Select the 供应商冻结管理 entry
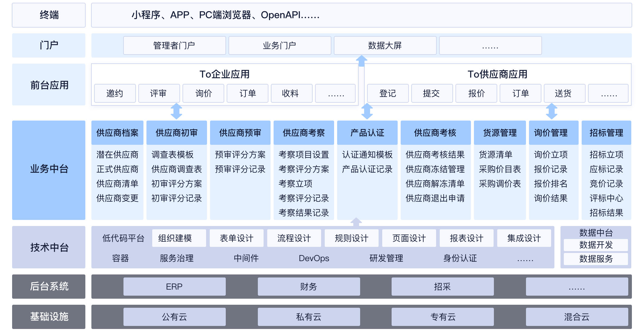The width and height of the screenshot is (644, 332). click(x=435, y=169)
